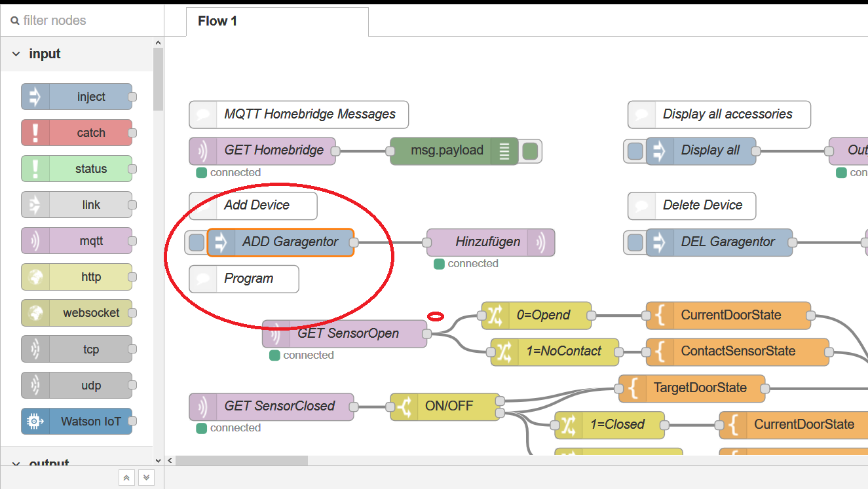
Task: Expand the output palette category
Action: click(16, 463)
